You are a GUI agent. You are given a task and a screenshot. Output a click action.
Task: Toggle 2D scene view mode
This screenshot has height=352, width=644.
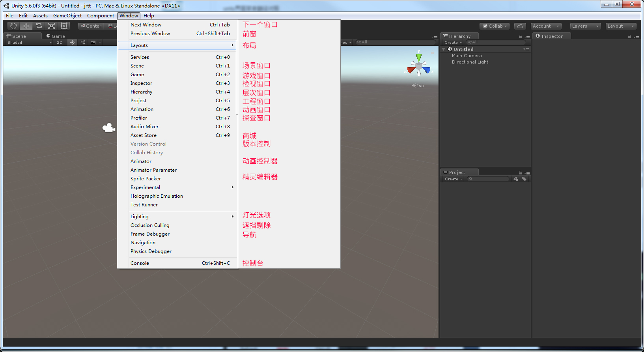[60, 42]
